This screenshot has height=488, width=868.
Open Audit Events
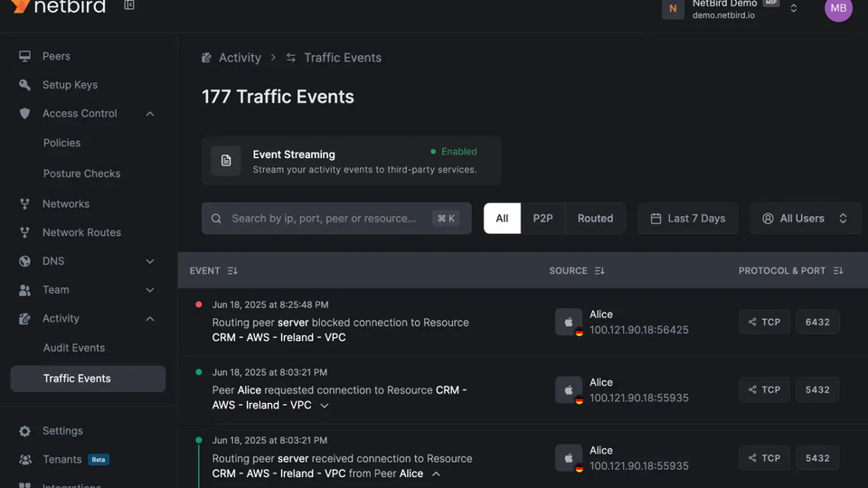74,348
